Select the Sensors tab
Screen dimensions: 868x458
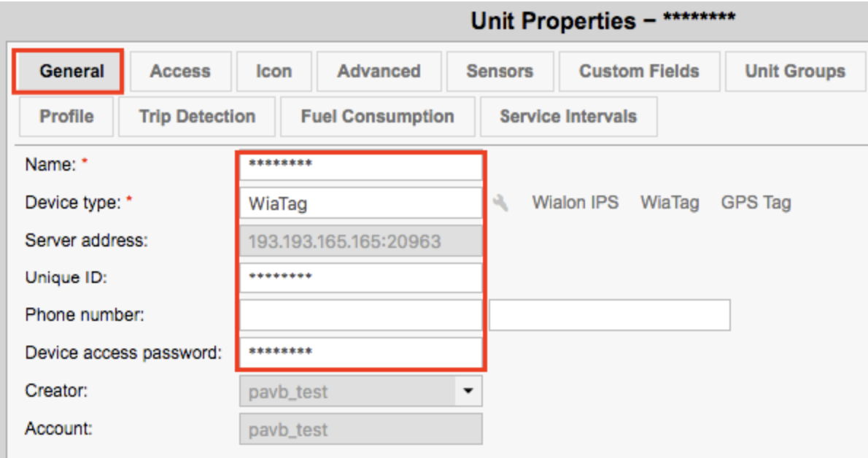click(500, 71)
